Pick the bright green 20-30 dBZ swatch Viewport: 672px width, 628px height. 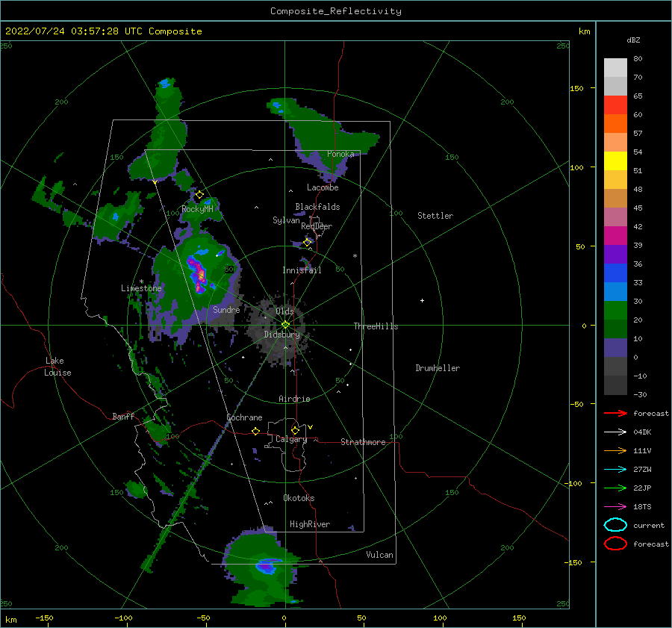pos(615,311)
